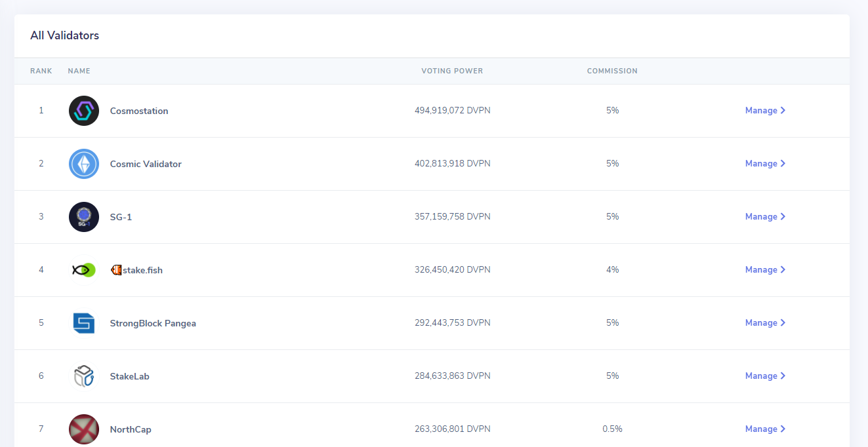
Task: Click voting power 357,159,758 DVPN
Action: point(453,217)
